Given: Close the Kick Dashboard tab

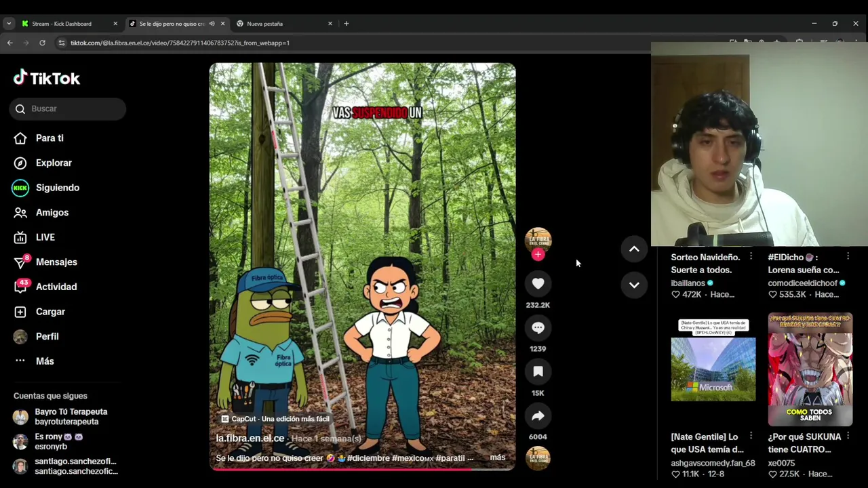Looking at the screenshot, I should 115,24.
